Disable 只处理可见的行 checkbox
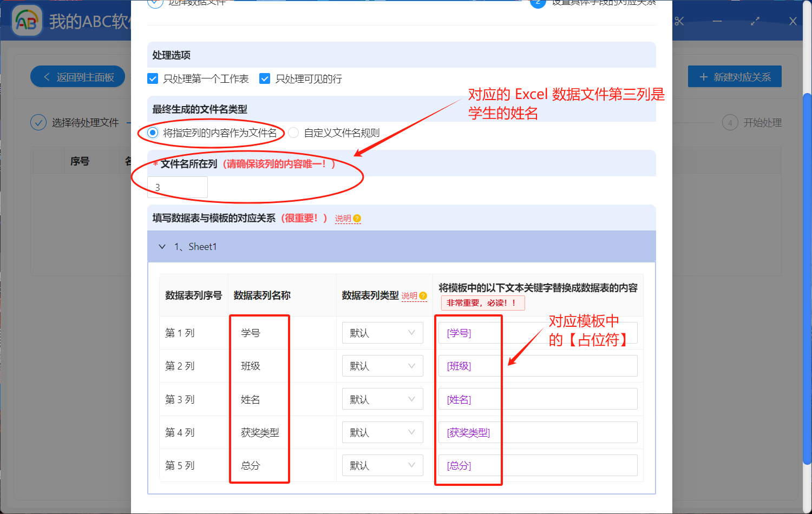This screenshot has width=812, height=514. [x=265, y=78]
